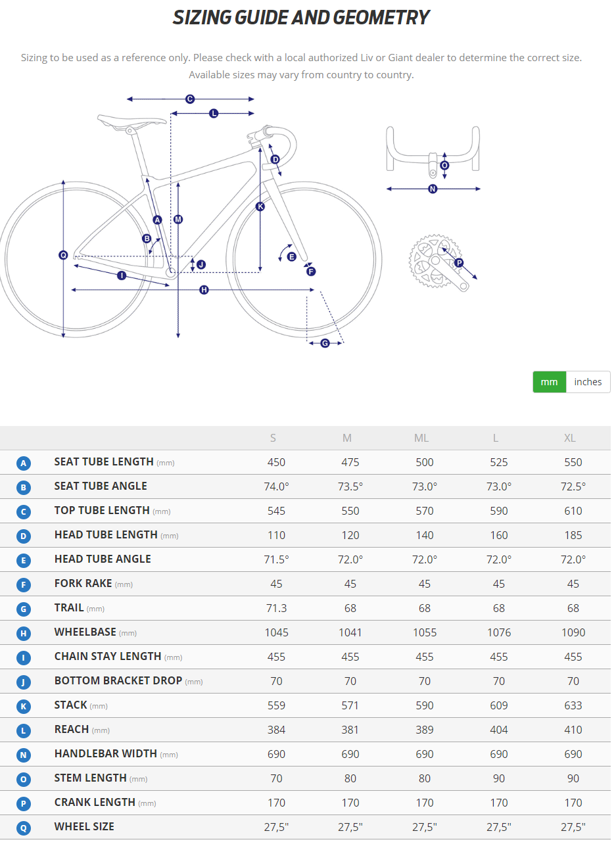Click the C top tube marker above the bike

[x=190, y=99]
